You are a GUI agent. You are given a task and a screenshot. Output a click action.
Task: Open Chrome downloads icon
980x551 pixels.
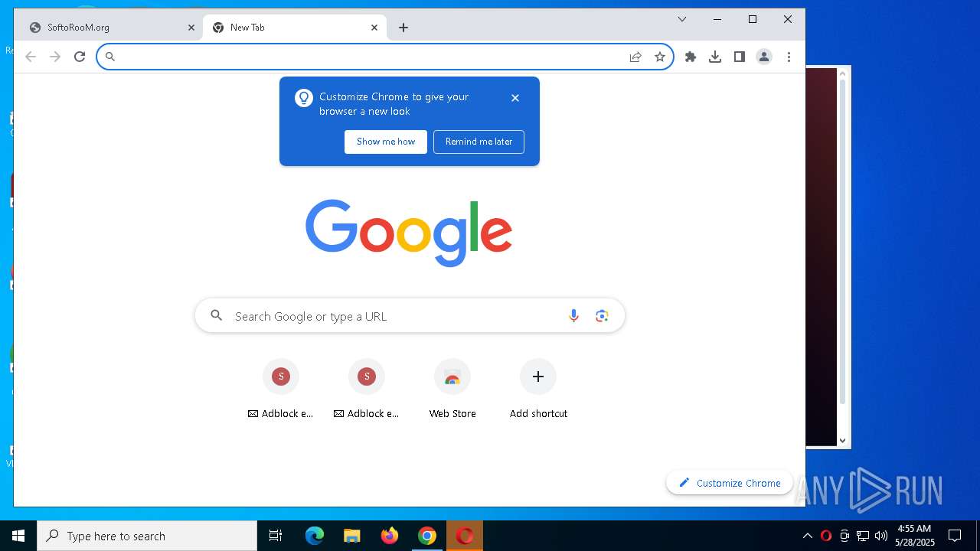tap(715, 57)
